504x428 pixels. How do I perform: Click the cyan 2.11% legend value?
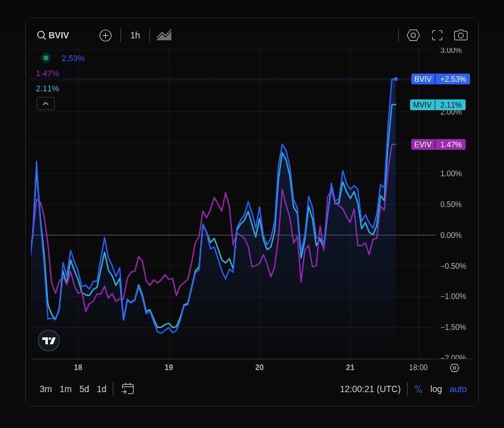coord(47,89)
